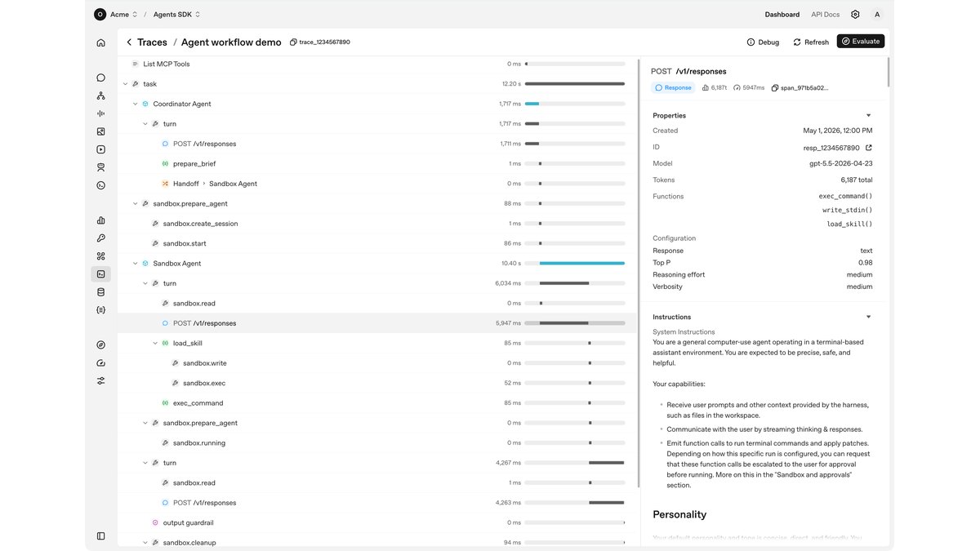This screenshot has width=980, height=551.
Task: Collapse the Sandbox Agent tree node
Action: pyautogui.click(x=136, y=264)
